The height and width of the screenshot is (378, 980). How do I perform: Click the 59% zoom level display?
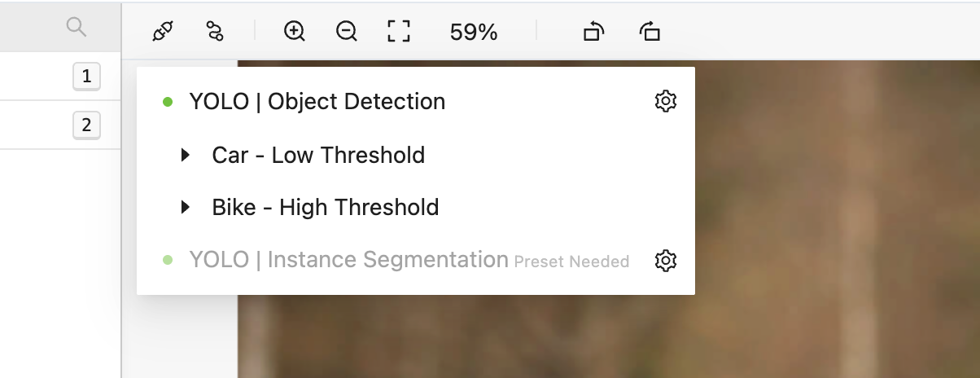[x=473, y=32]
